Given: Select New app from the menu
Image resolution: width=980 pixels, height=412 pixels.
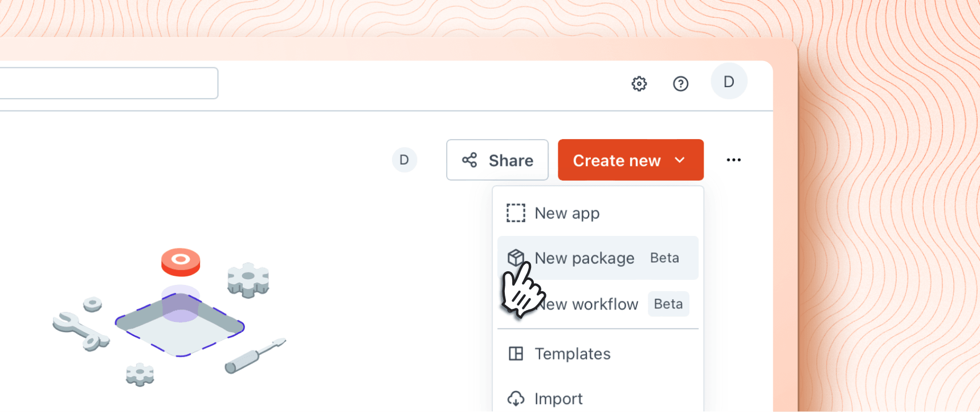Looking at the screenshot, I should 567,213.
